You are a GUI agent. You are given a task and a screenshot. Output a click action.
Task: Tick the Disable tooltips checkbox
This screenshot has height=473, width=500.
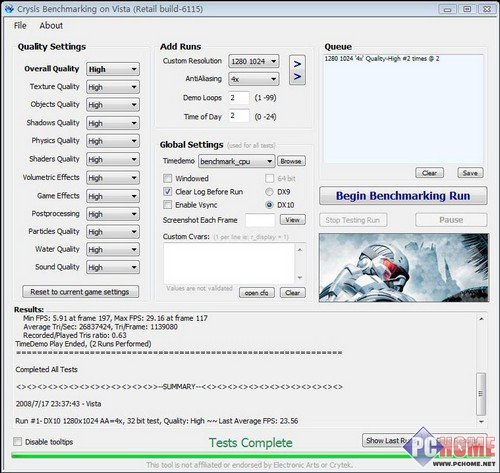point(17,442)
